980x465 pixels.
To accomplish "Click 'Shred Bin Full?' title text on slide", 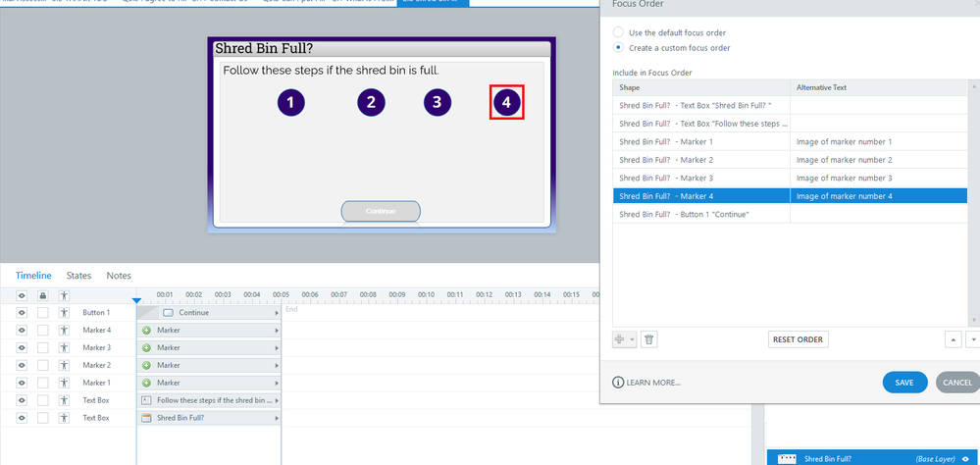I will [x=263, y=49].
